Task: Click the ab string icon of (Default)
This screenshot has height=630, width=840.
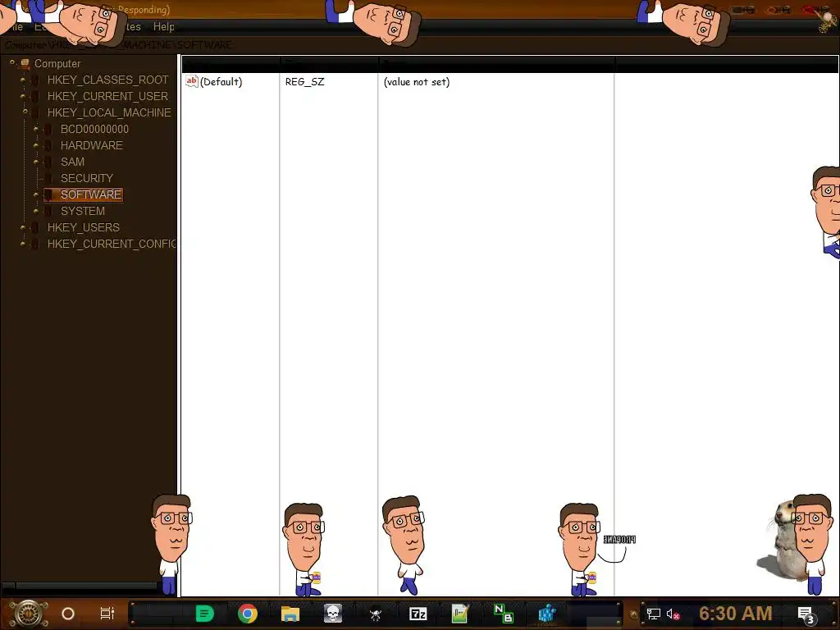Action: [x=191, y=81]
